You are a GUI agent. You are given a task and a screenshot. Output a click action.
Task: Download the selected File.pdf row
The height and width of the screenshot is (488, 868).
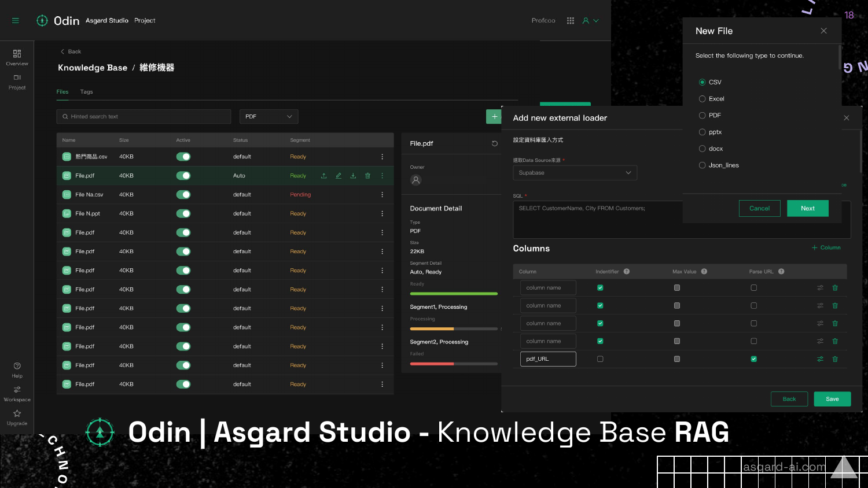pos(353,176)
